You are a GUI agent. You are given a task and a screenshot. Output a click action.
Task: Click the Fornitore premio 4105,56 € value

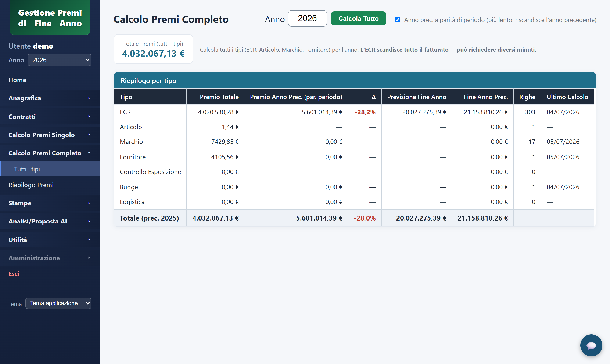click(x=225, y=157)
